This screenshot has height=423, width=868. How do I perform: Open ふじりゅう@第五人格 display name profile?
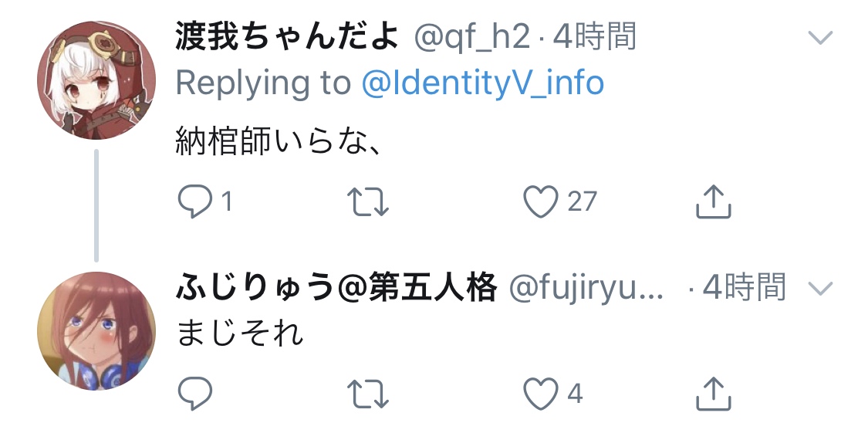click(x=336, y=288)
